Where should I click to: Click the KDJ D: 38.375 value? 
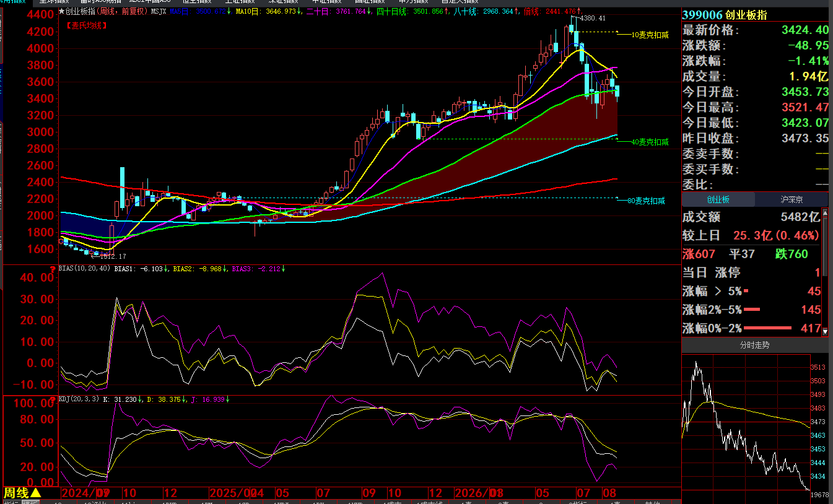(x=167, y=399)
